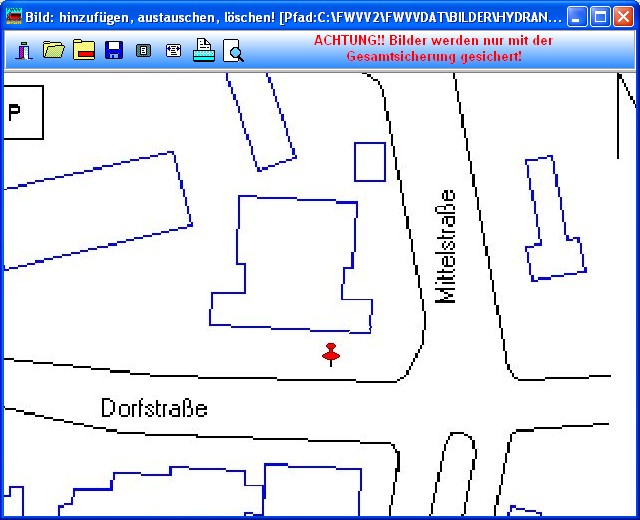Click the P parking symbol box
This screenshot has width=640, height=520.
point(23,112)
